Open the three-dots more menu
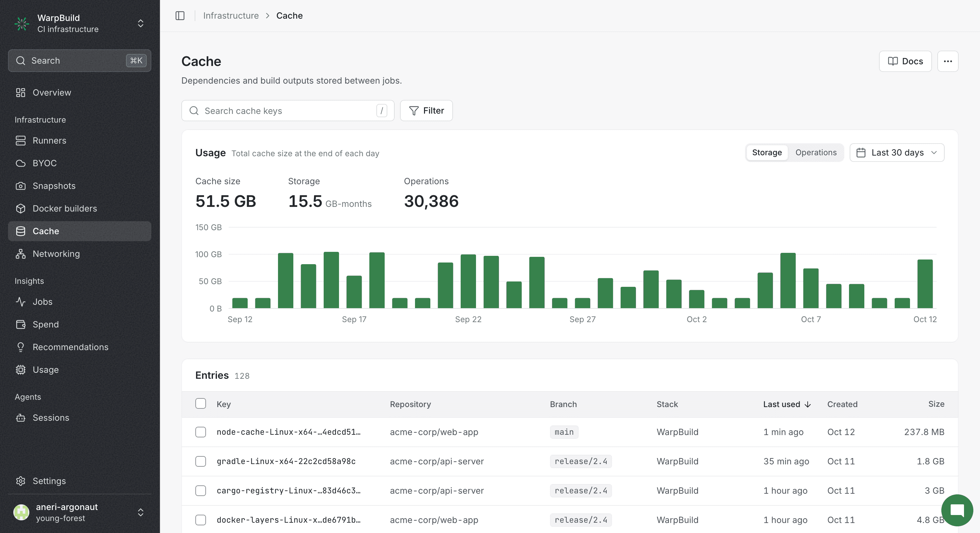 pyautogui.click(x=948, y=61)
